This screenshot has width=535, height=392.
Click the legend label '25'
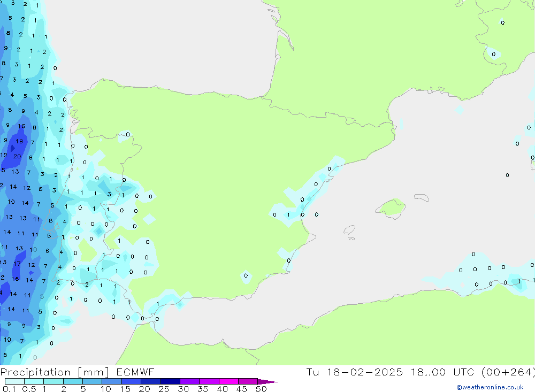point(164,389)
